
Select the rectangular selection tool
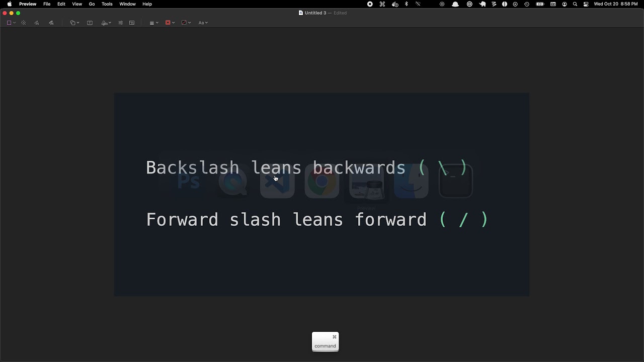[x=9, y=23]
